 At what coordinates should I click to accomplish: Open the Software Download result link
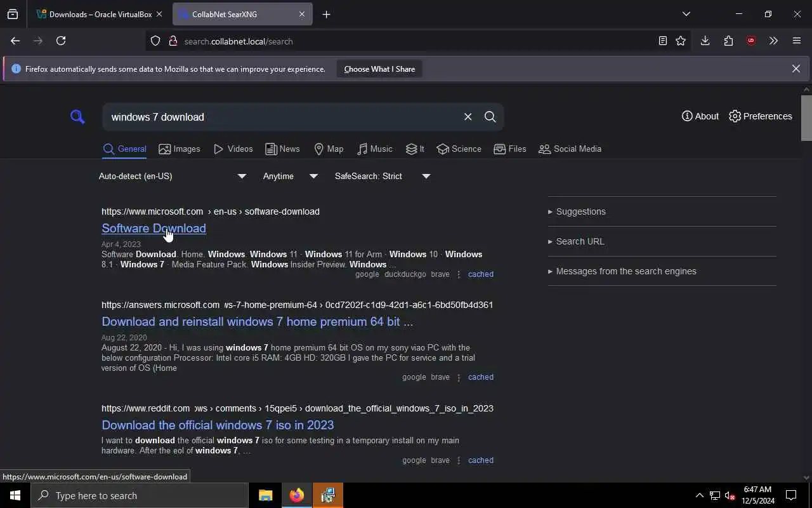point(154,228)
